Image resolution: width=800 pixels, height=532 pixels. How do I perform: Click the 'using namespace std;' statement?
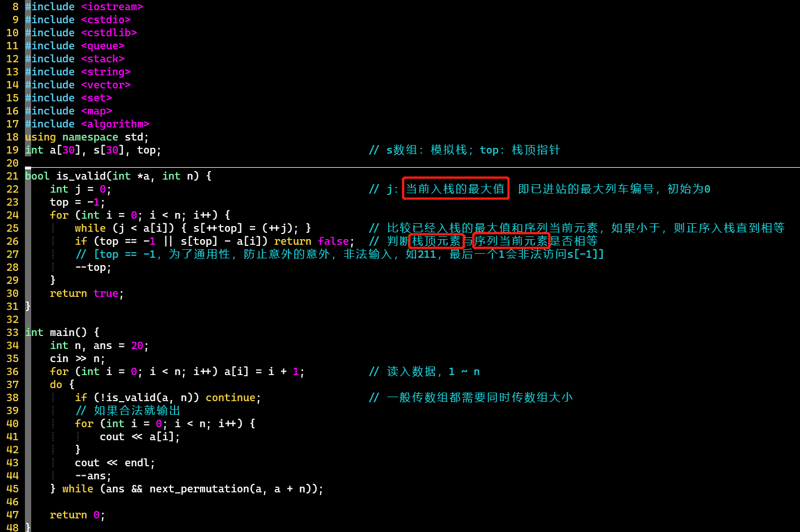(87, 137)
